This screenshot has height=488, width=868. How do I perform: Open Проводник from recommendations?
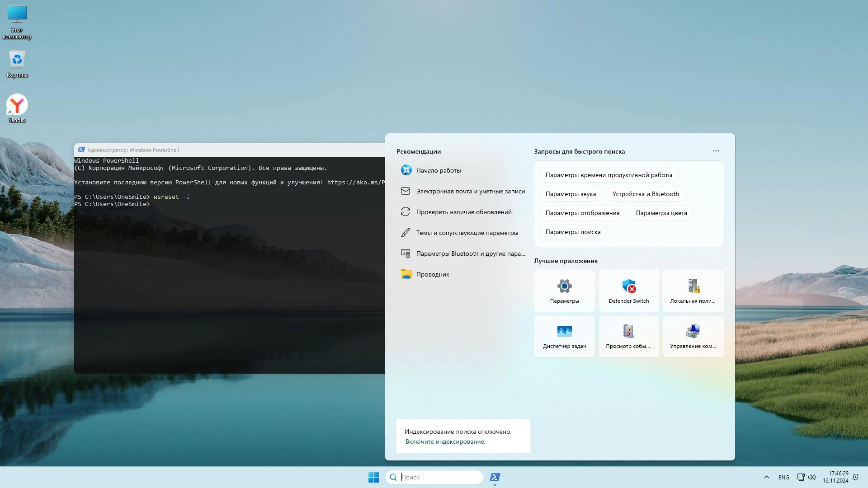point(433,274)
